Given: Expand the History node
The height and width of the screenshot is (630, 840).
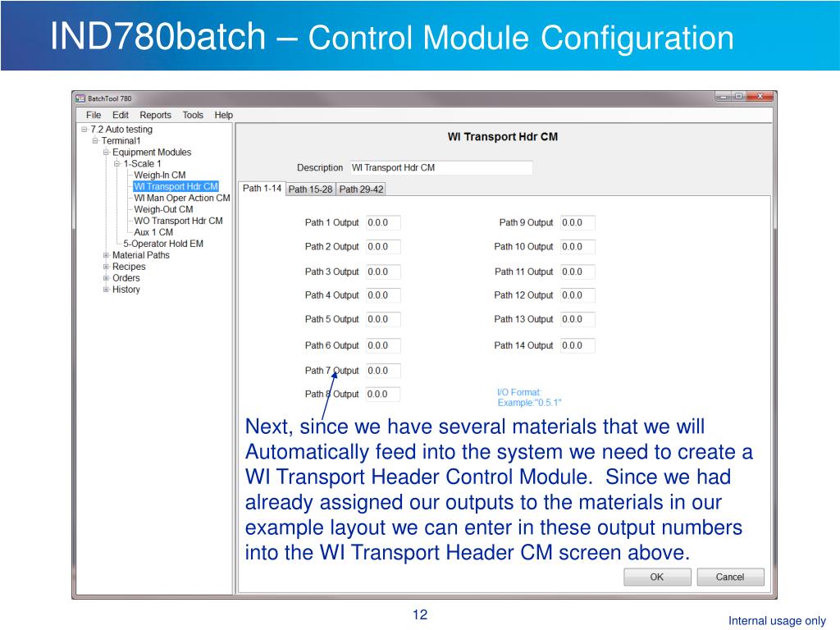Looking at the screenshot, I should (106, 290).
